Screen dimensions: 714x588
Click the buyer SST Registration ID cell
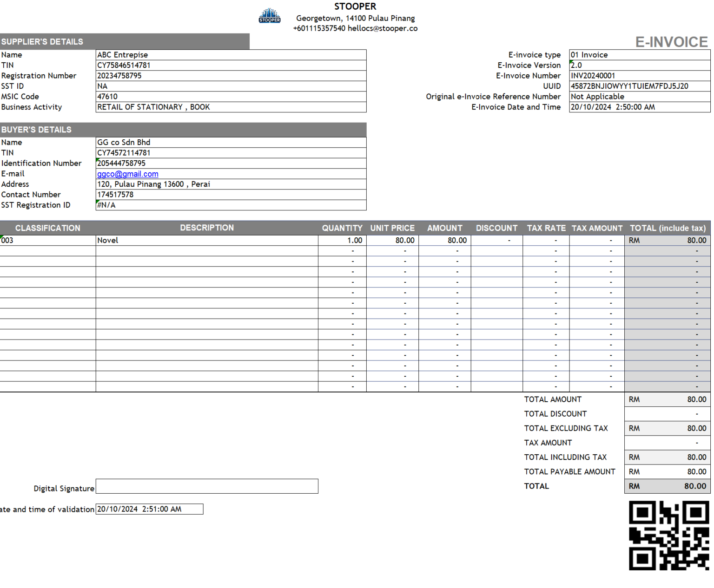point(231,205)
